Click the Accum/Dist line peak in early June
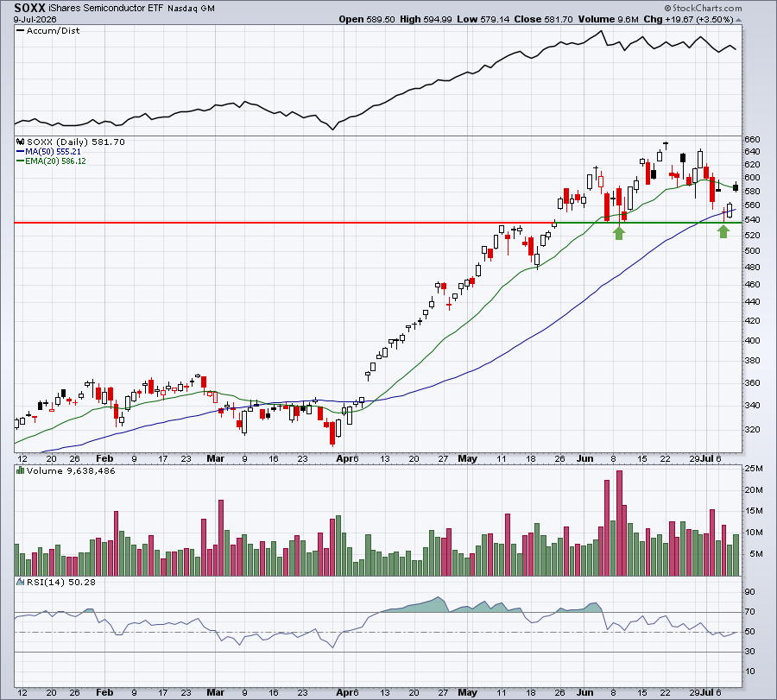 [601, 31]
